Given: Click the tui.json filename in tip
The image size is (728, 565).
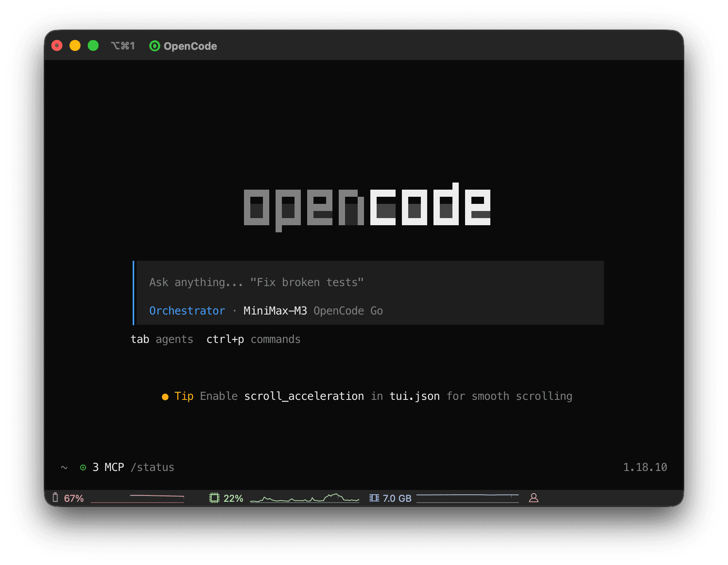Looking at the screenshot, I should [415, 396].
